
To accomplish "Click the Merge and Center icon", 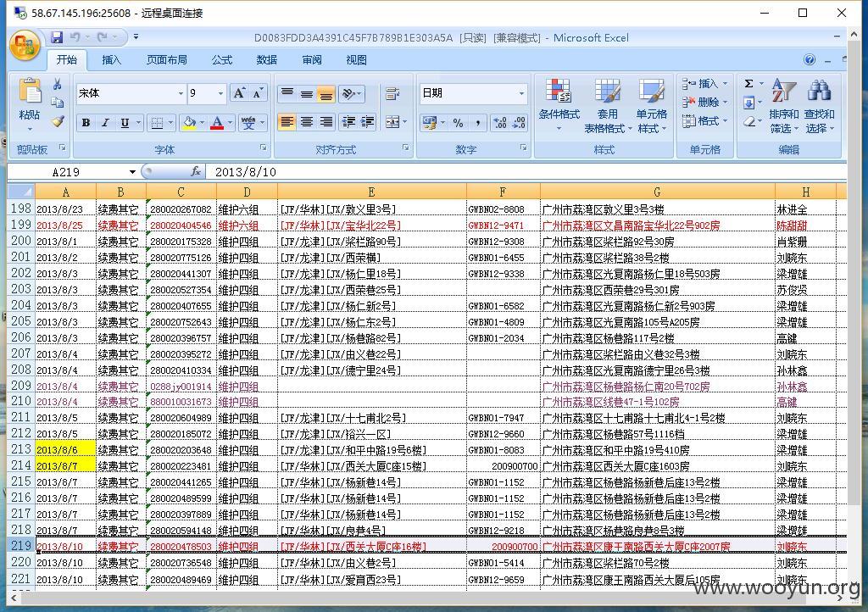I will coord(392,122).
